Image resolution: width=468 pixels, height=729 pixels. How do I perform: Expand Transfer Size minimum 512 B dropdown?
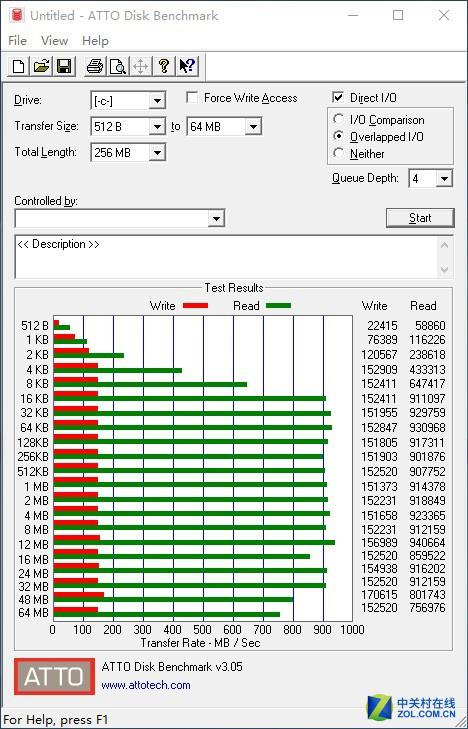coord(158,126)
